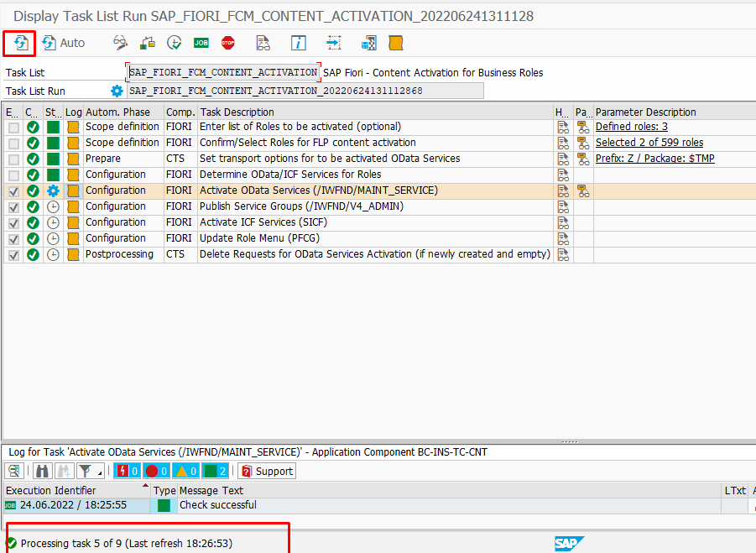Open help icon for 'Determine OData/ICF Services' row

pos(563,175)
